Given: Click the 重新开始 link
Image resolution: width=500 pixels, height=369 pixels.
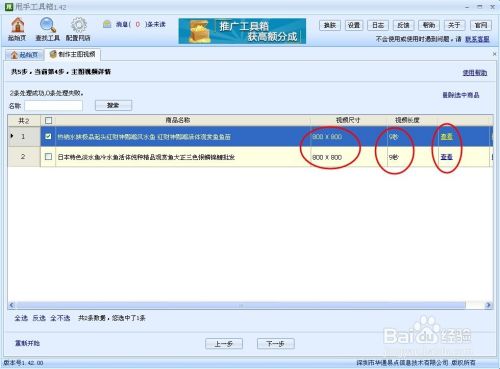Looking at the screenshot, I should click(x=27, y=343).
